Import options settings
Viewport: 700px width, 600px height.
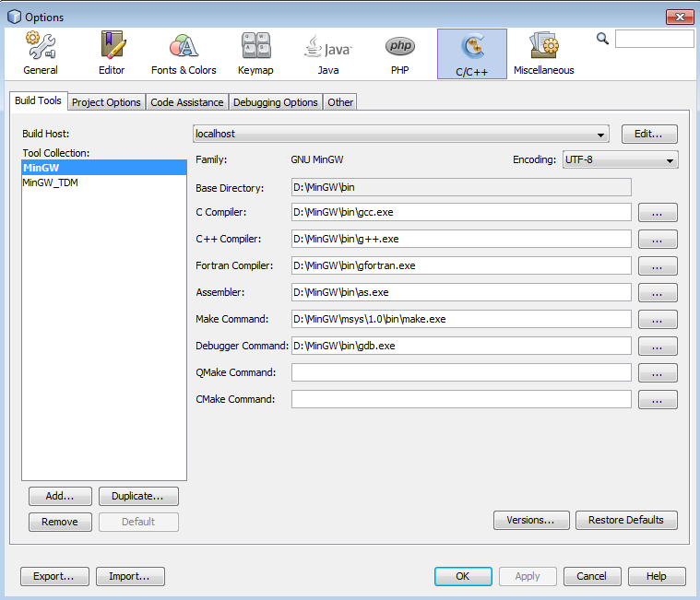point(130,576)
